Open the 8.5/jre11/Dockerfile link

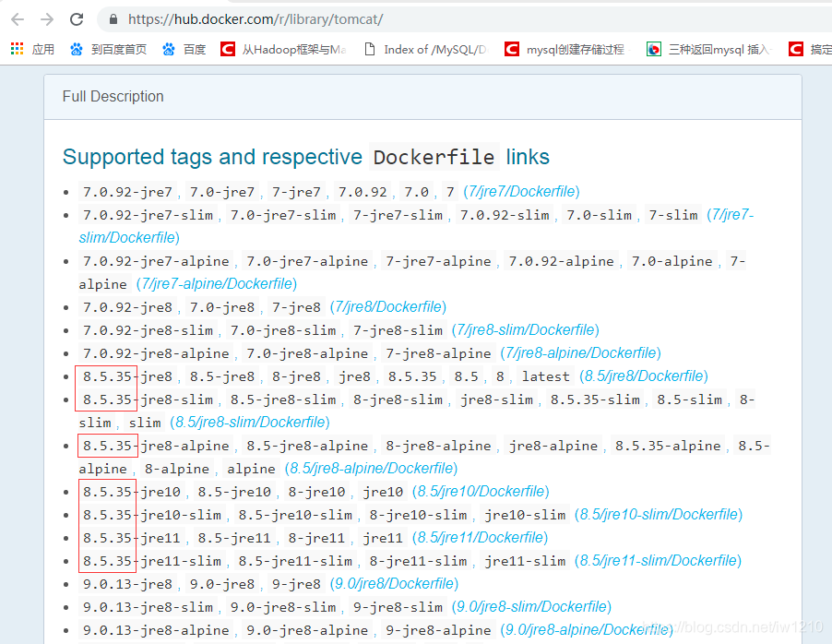[x=481, y=537]
